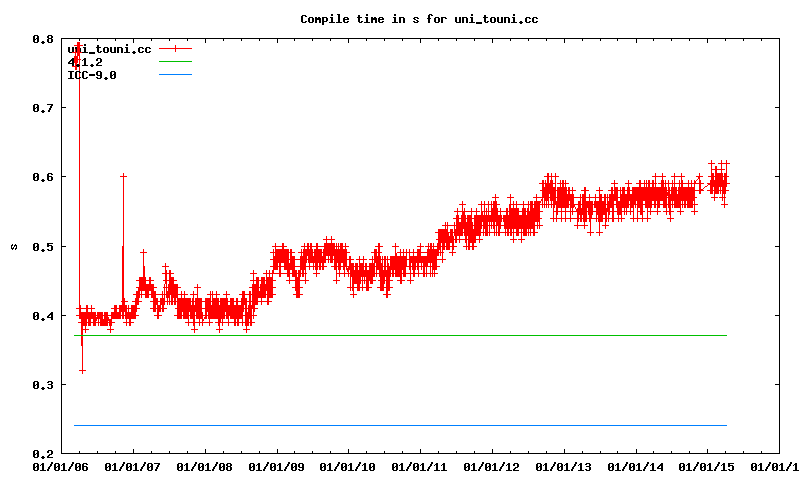Image resolution: width=800 pixels, height=480 pixels.
Task: Pick the 01/01/12 x-axis date label
Action: [x=492, y=466]
